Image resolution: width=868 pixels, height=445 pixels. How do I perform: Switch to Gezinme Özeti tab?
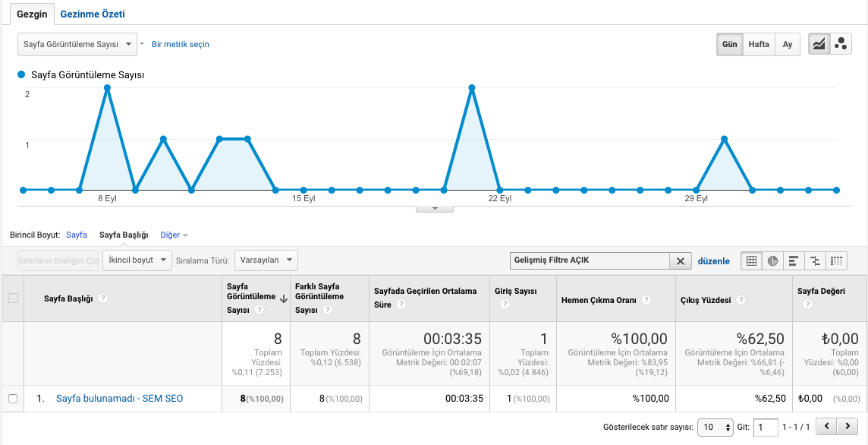click(93, 14)
